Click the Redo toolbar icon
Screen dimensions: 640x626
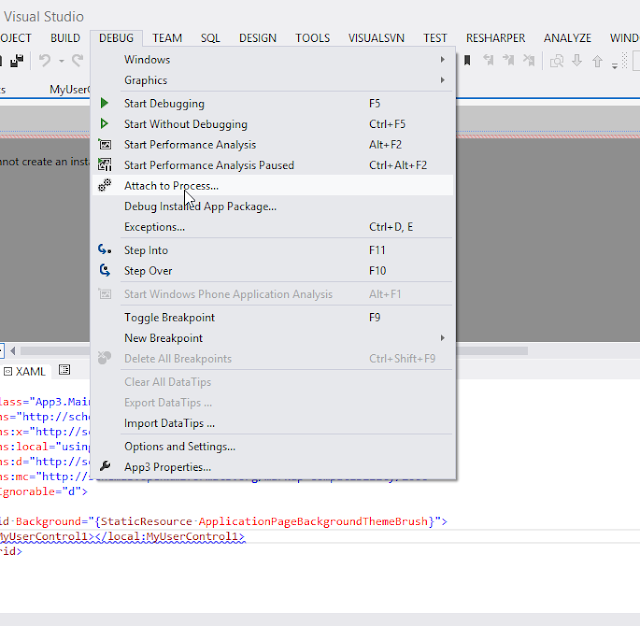coord(78,61)
